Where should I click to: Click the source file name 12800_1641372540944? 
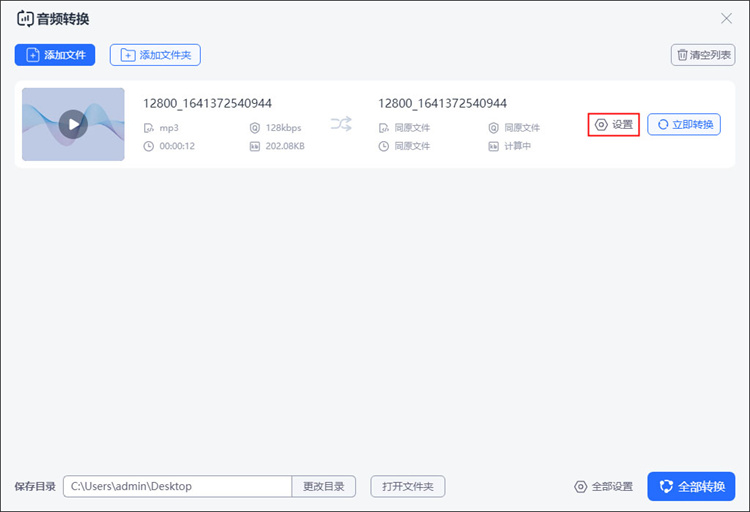(x=207, y=103)
